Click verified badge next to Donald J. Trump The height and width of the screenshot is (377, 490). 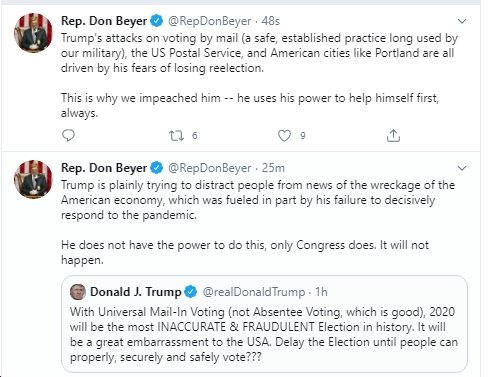coord(191,292)
